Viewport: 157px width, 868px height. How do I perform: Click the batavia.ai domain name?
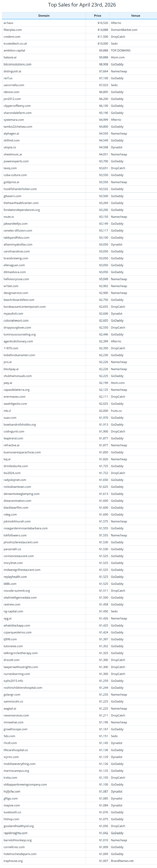pyautogui.click(x=10, y=57)
